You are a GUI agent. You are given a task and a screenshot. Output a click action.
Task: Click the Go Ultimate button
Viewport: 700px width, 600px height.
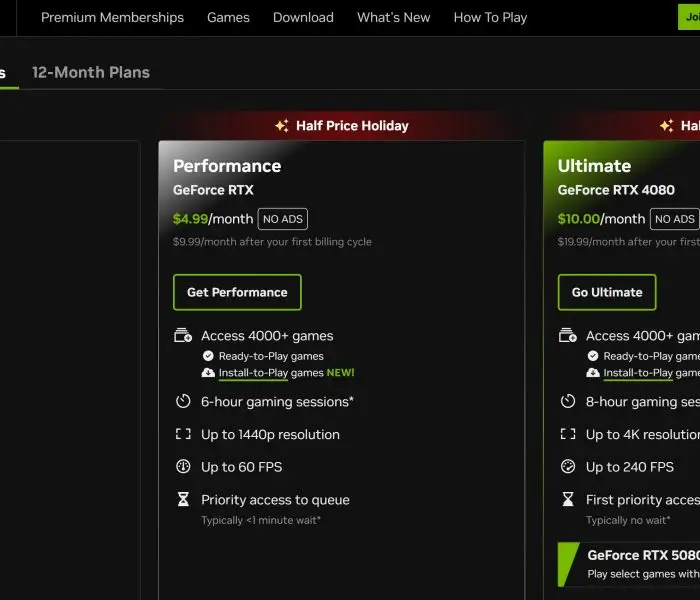click(x=607, y=292)
